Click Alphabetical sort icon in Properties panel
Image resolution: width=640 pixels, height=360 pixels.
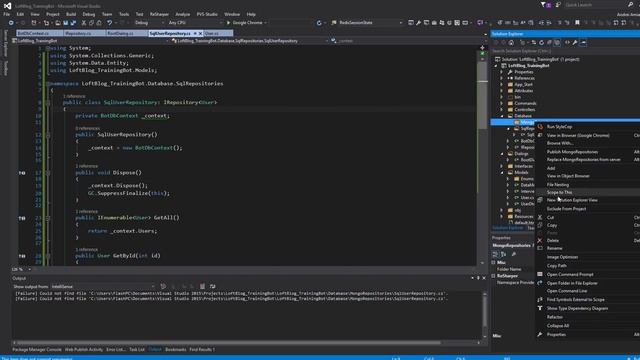(x=503, y=254)
